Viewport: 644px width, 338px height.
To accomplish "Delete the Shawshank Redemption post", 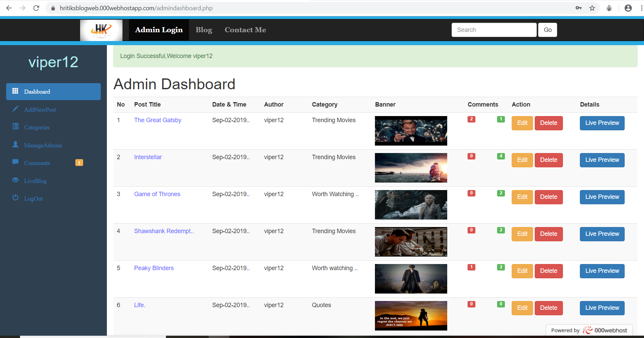I will pos(549,234).
